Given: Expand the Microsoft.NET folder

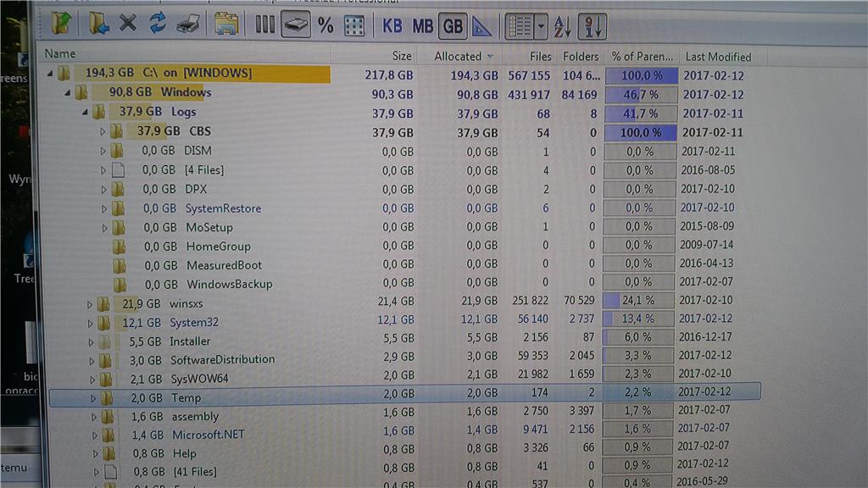Looking at the screenshot, I should 95,435.
